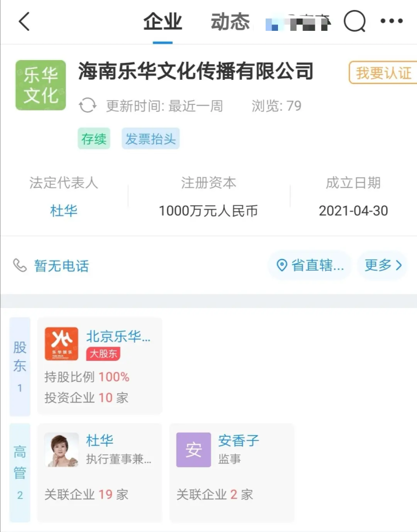
Task: Open search via magnifier icon
Action: [x=355, y=21]
